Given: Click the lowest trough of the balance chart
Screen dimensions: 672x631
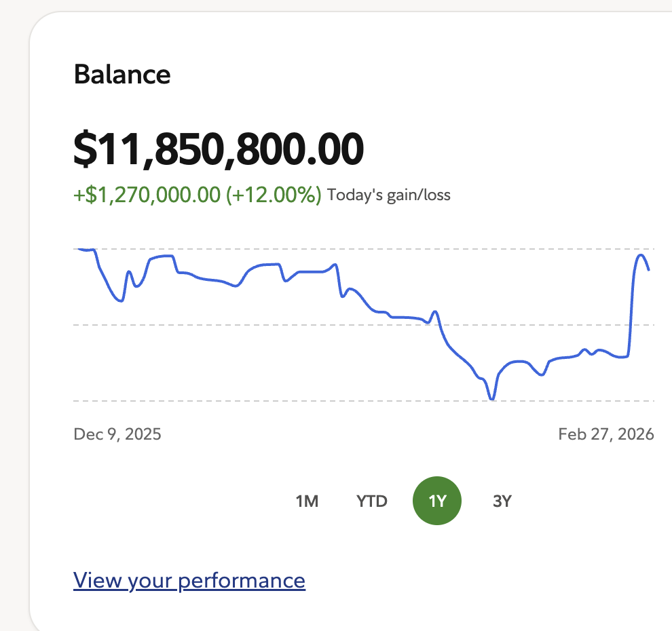Looking at the screenshot, I should coord(492,399).
